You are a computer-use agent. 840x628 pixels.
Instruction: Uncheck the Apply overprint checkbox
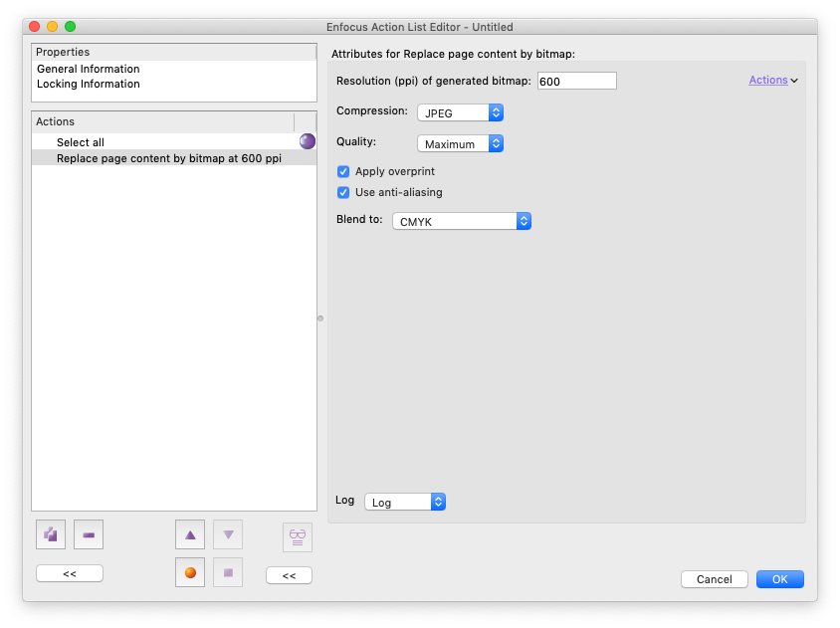[343, 171]
